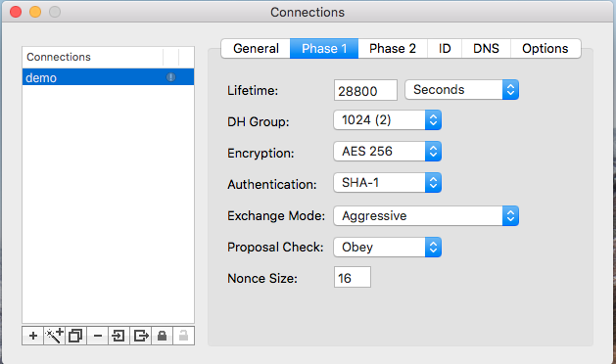This screenshot has width=616, height=364.
Task: Close the Connections window with red button
Action: (16, 12)
